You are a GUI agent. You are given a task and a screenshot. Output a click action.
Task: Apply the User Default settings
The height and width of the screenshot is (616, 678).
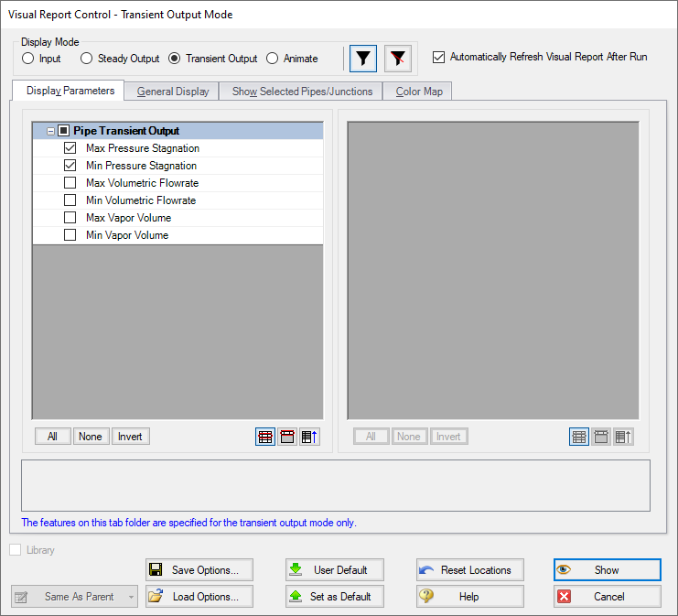point(335,569)
